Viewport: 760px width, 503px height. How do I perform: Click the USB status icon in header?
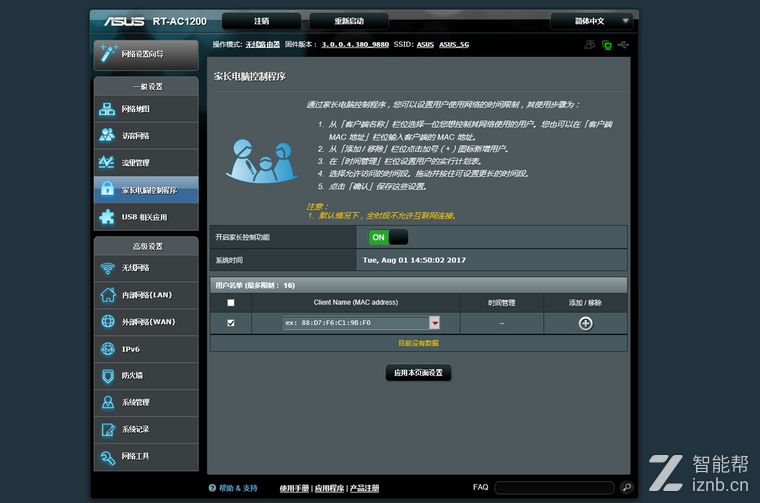coord(623,45)
